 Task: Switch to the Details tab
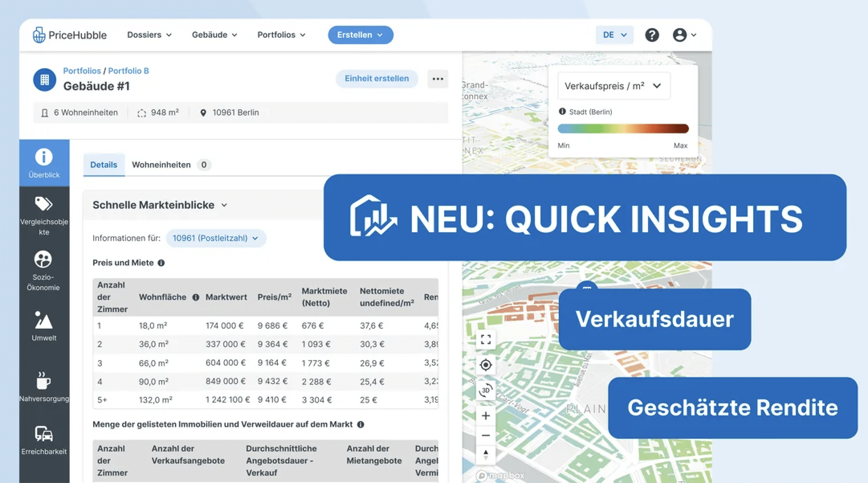click(104, 165)
